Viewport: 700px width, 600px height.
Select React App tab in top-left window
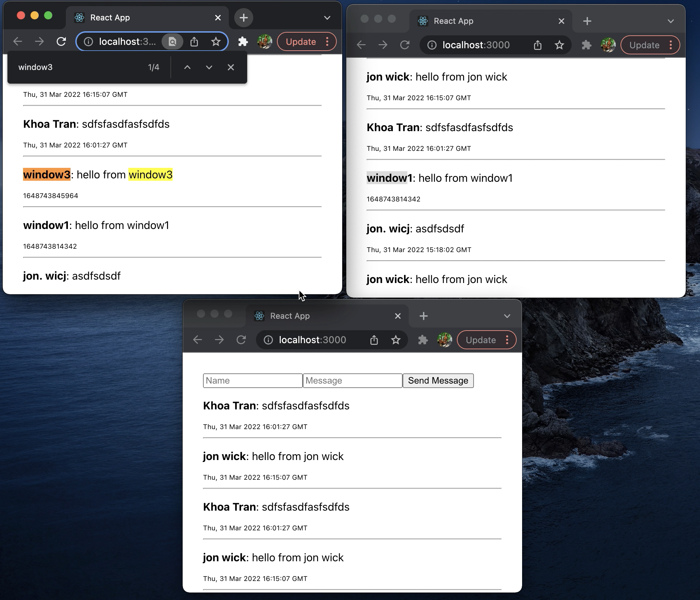(148, 18)
